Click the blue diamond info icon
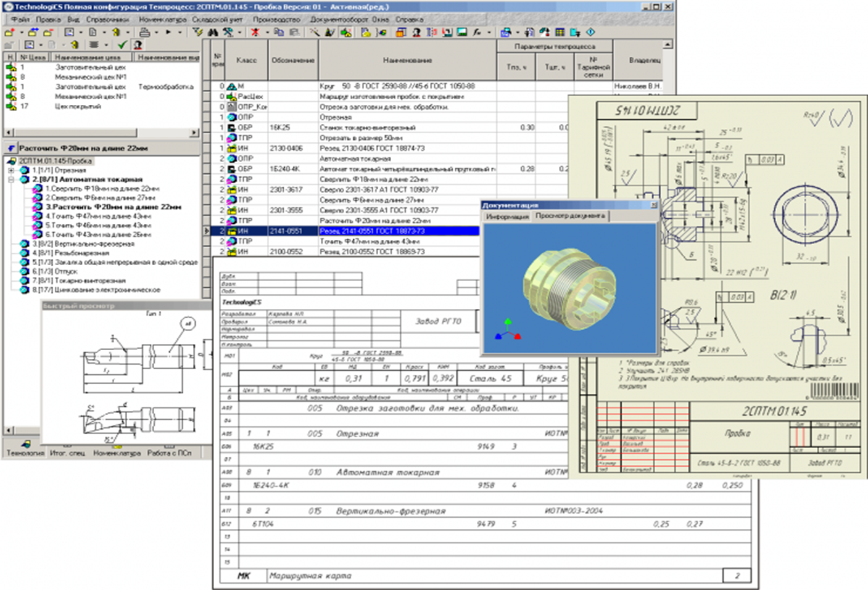 [590, 32]
